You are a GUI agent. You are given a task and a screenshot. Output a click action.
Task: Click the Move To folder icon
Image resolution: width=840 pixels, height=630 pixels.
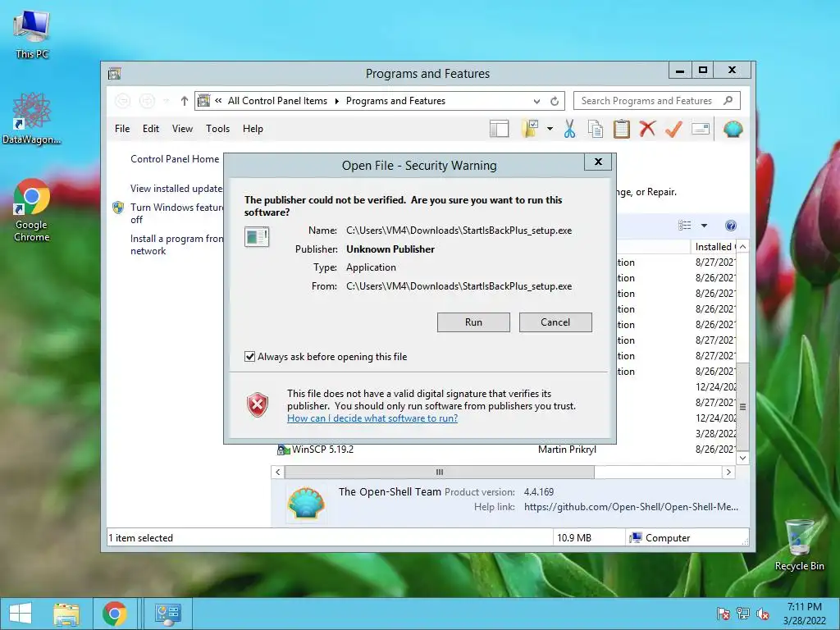tap(530, 129)
